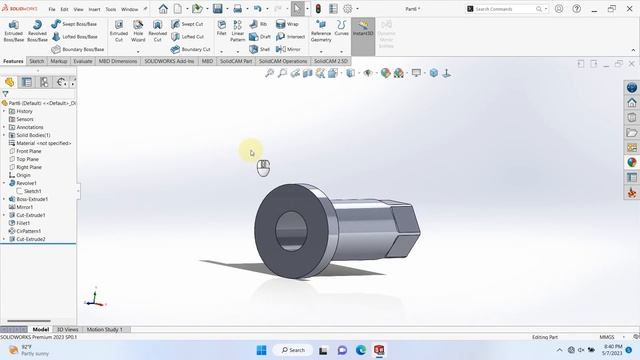The height and width of the screenshot is (360, 640).
Task: Select the Shell feature
Action: (x=260, y=49)
